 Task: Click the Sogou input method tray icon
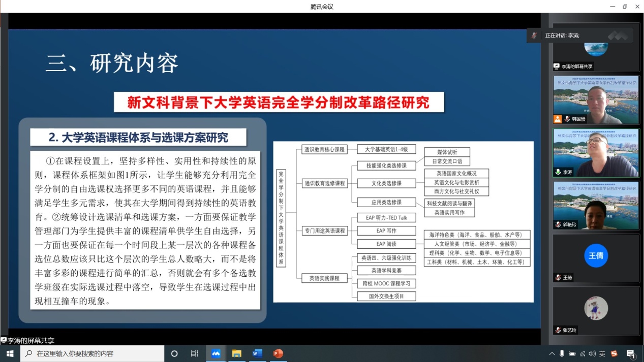point(614,353)
